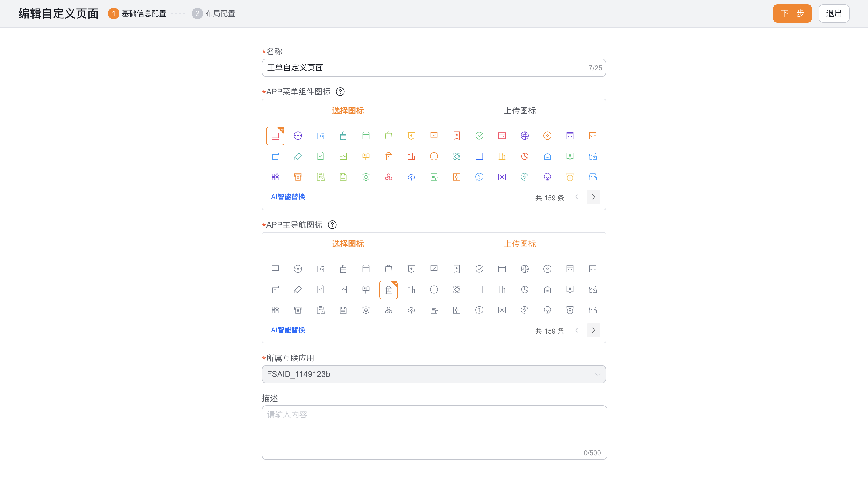Go to next page of menu component icons
This screenshot has width=868, height=492.
point(593,197)
